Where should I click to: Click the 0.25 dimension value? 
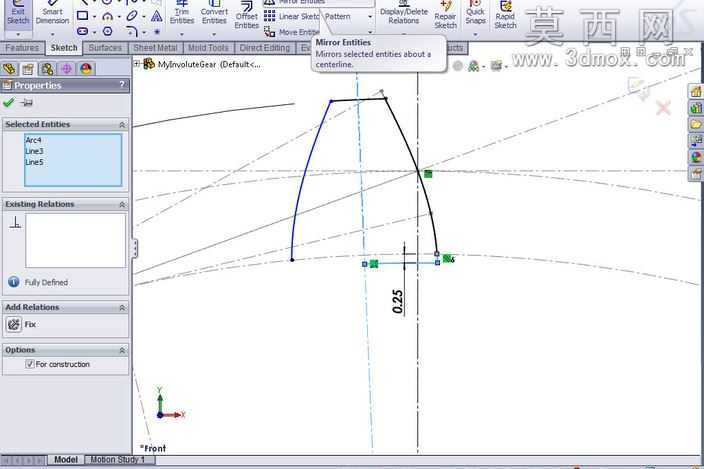[398, 302]
